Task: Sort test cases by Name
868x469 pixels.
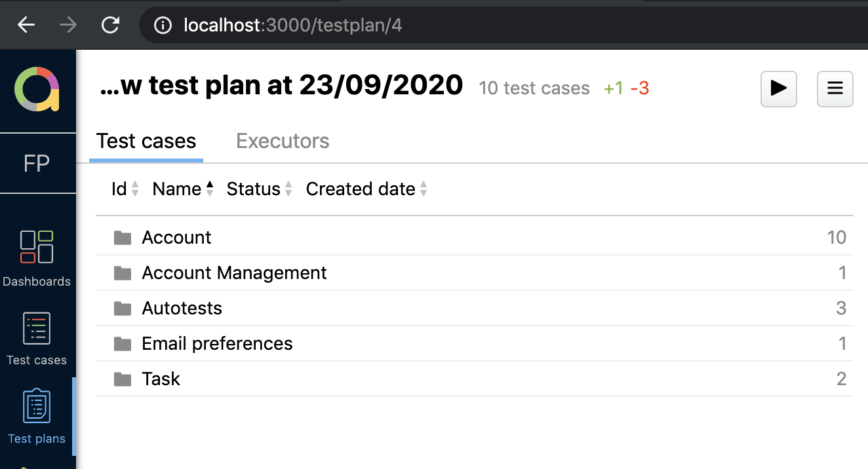Action: point(183,189)
